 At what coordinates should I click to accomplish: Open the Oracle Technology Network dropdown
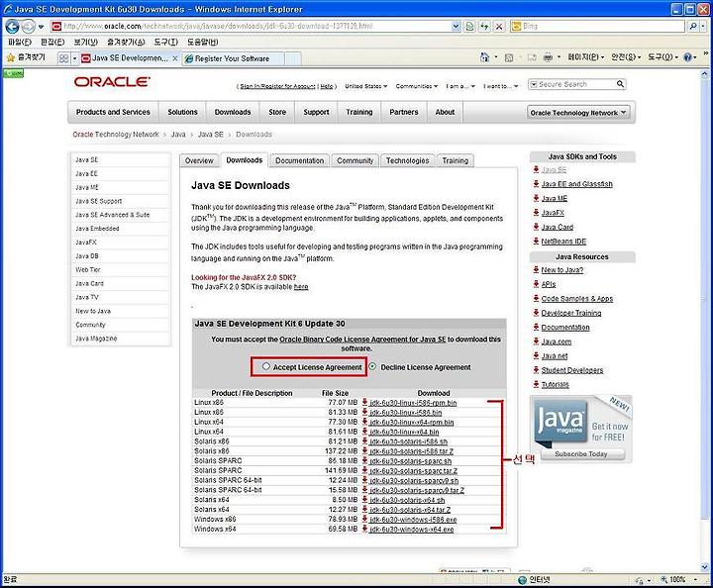tap(578, 112)
